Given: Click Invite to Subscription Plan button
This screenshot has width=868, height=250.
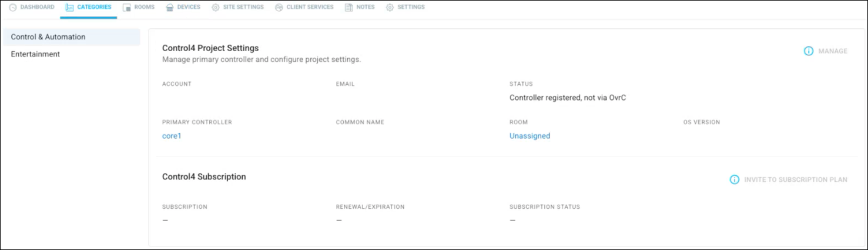Looking at the screenshot, I should (789, 179).
